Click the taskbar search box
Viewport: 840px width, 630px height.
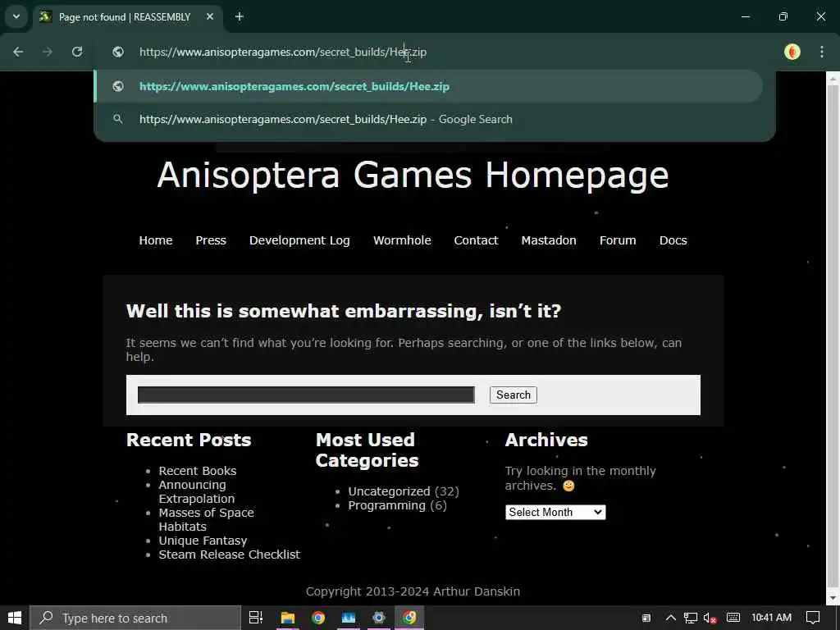click(x=135, y=618)
